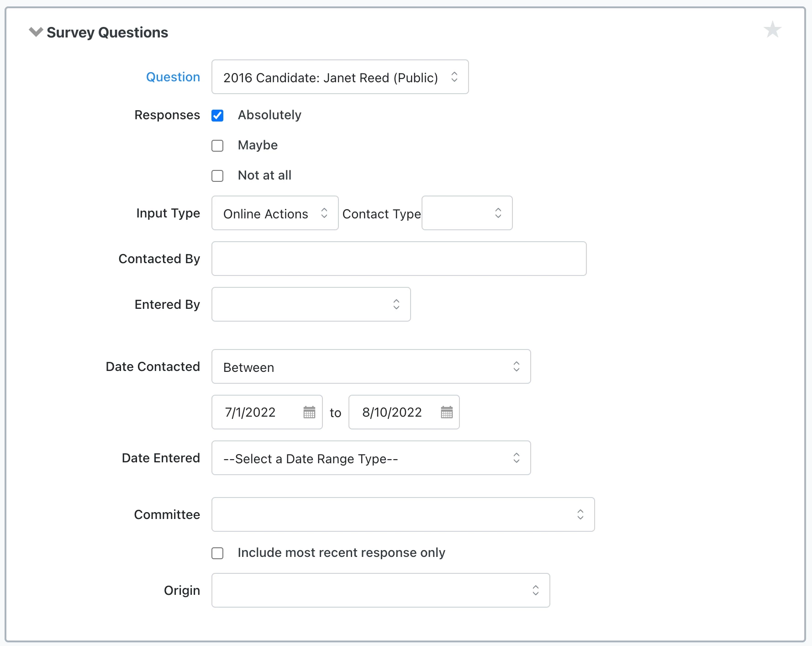Click the star icon to favorite this section
The width and height of the screenshot is (812, 646).
[x=773, y=29]
